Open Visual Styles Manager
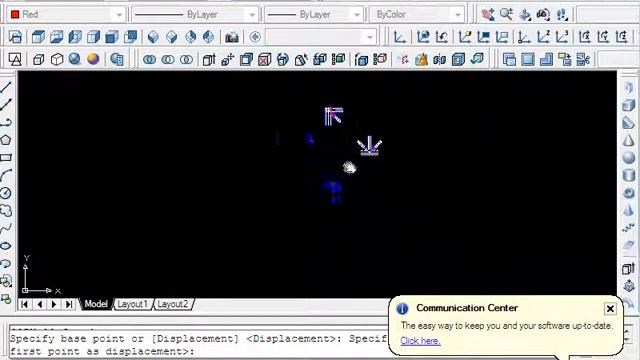Image resolution: width=640 pixels, height=360 pixels. click(117, 60)
